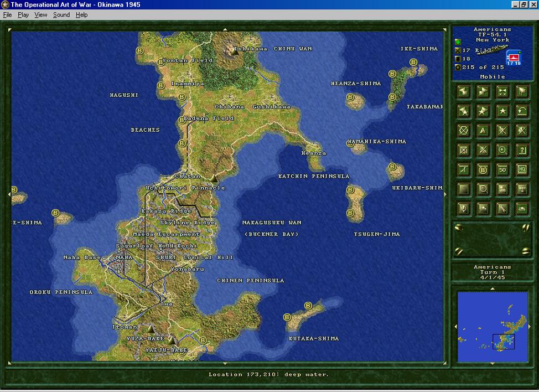Viewport: 539px width, 392px height.
Task: Toggle the HQ display button
Action: pyautogui.click(x=522, y=170)
